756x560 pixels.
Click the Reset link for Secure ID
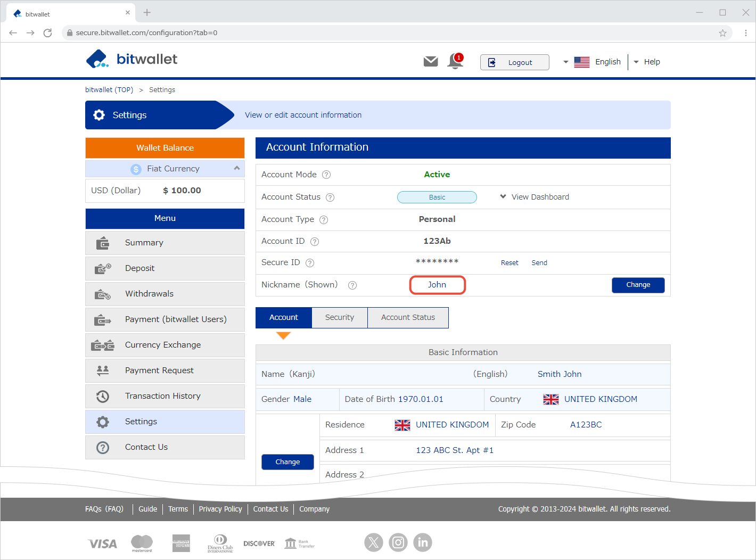(509, 263)
